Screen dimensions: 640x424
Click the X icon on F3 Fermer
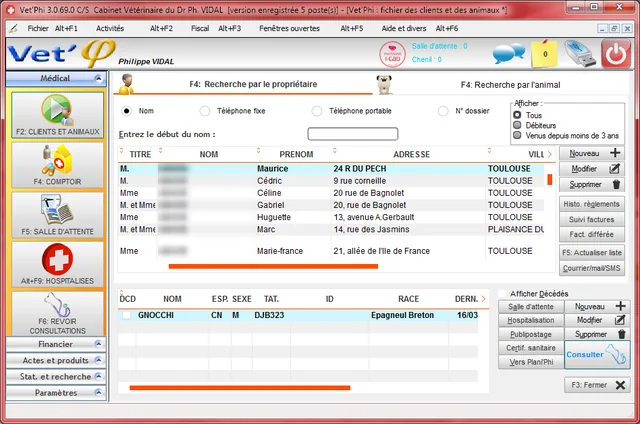[620, 385]
